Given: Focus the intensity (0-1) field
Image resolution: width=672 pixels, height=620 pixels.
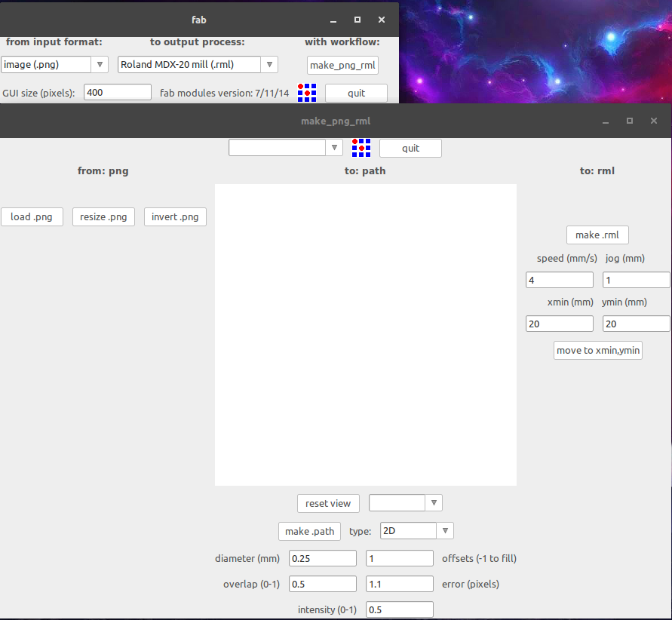Looking at the screenshot, I should tap(400, 609).
